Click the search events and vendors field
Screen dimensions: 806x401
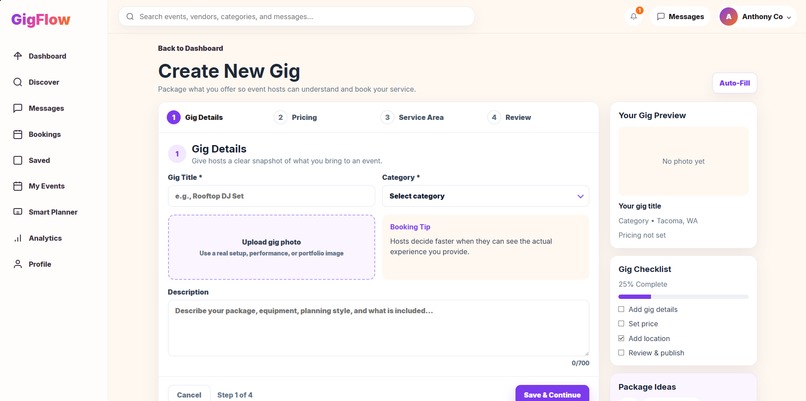tap(297, 16)
